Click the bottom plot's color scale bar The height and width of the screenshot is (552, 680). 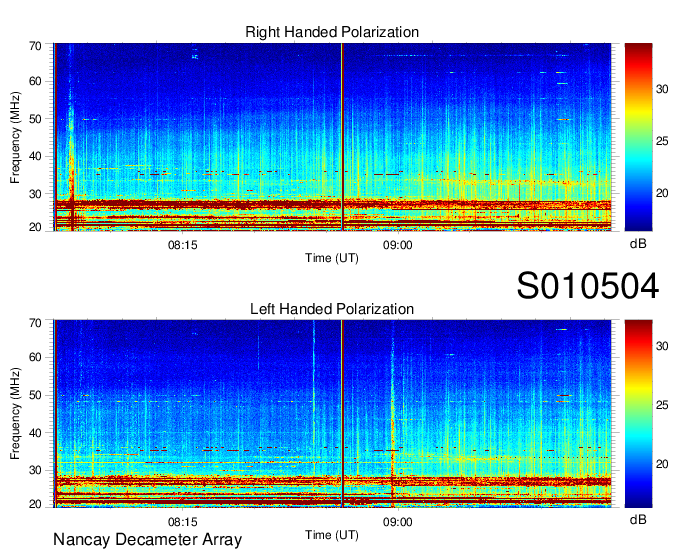tap(638, 414)
